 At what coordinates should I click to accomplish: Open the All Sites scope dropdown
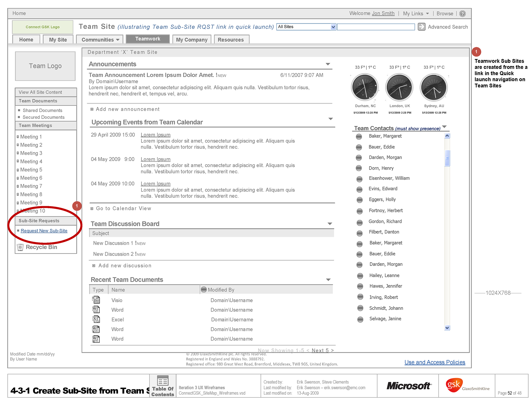pyautogui.click(x=333, y=27)
